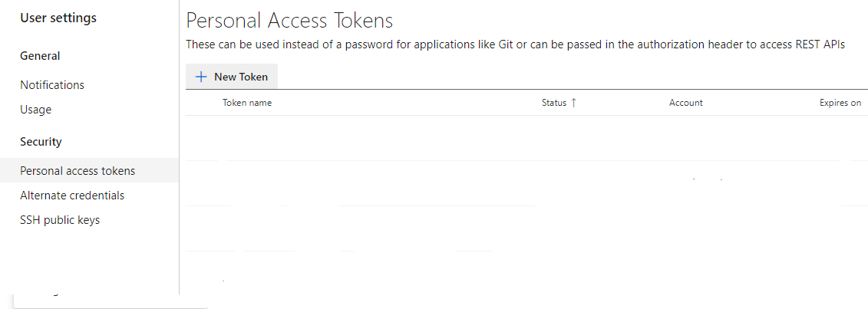Click the ascending sort arrow next to Status

(573, 103)
